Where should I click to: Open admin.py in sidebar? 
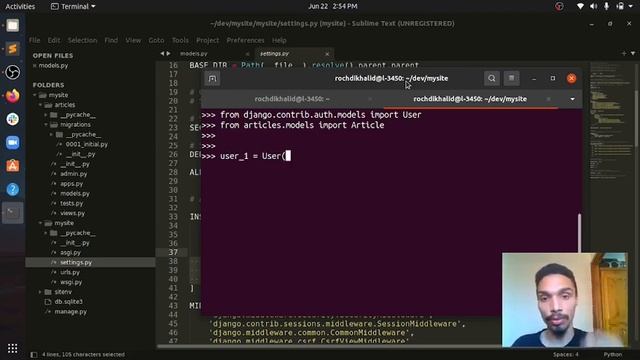coord(73,174)
